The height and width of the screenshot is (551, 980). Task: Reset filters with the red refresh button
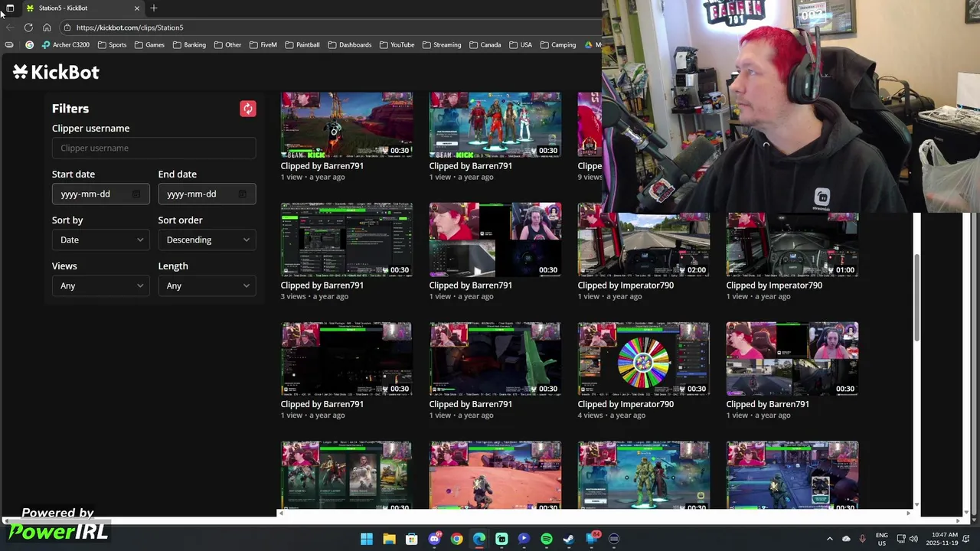click(247, 109)
